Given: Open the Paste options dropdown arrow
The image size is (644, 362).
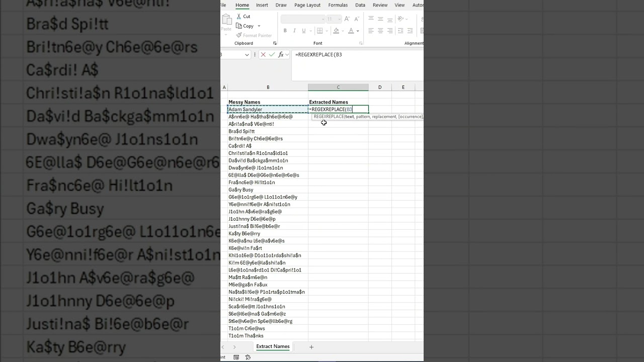Looking at the screenshot, I should (x=226, y=35).
